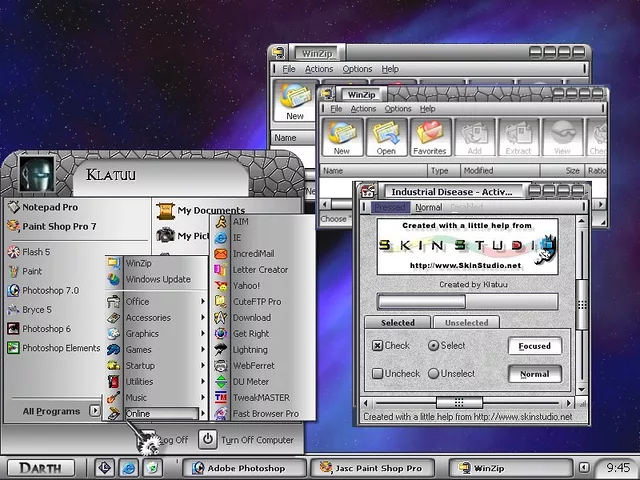Image resolution: width=640 pixels, height=480 pixels.
Task: Enable the Uncheck checkbox
Action: click(x=378, y=374)
